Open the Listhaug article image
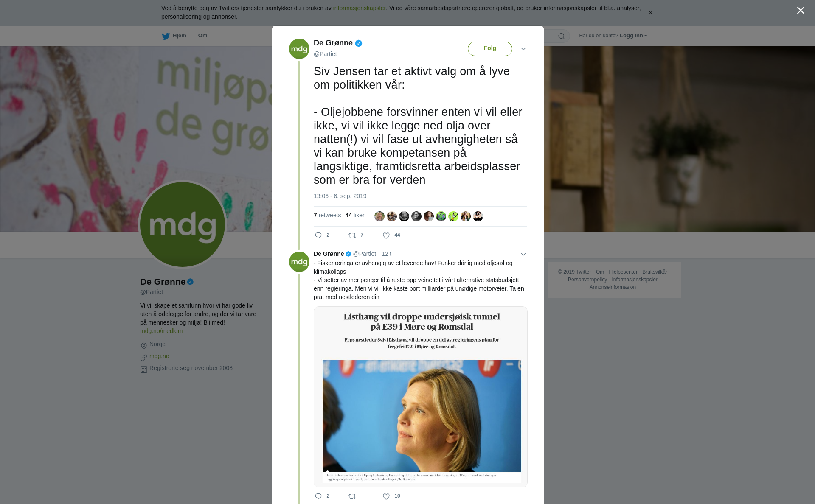 click(x=421, y=397)
